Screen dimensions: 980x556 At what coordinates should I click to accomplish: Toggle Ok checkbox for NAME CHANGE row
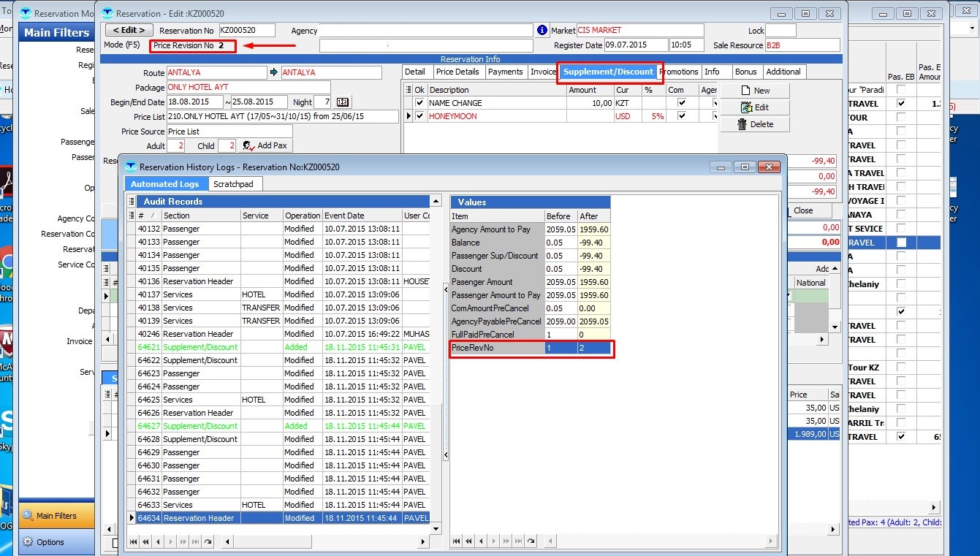point(419,103)
